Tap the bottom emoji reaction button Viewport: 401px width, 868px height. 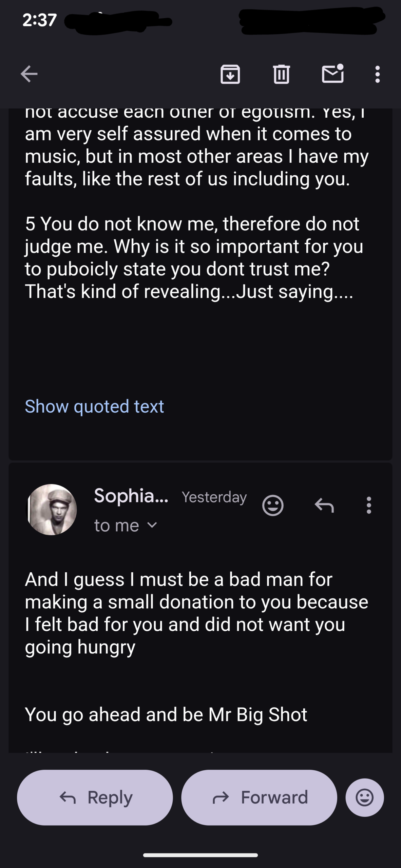click(365, 797)
